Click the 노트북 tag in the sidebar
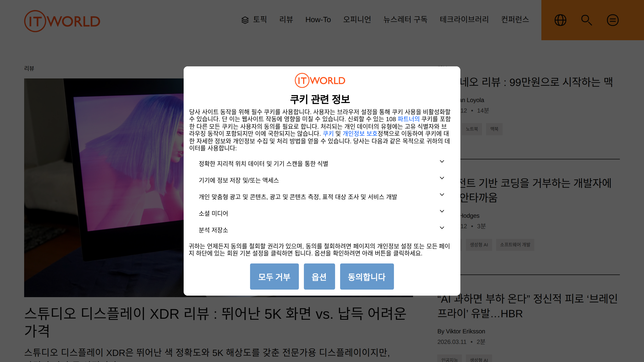Image resolution: width=644 pixels, height=362 pixels. (x=472, y=129)
